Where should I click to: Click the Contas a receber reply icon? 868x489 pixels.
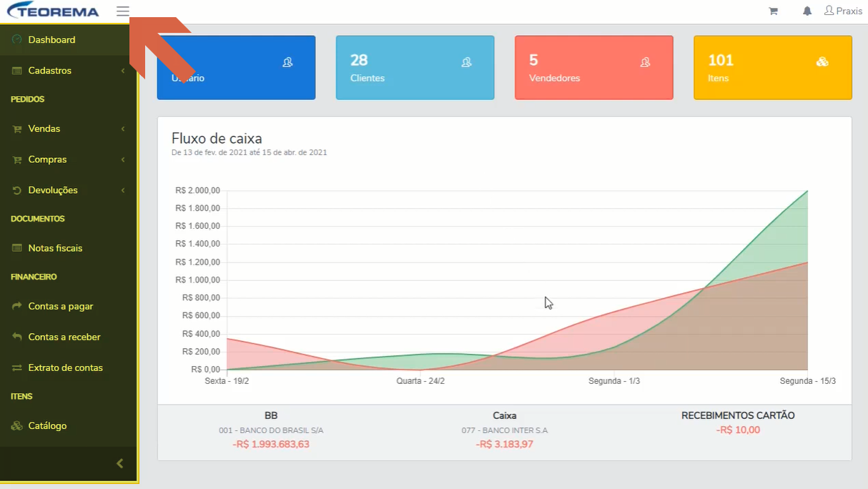[17, 337]
